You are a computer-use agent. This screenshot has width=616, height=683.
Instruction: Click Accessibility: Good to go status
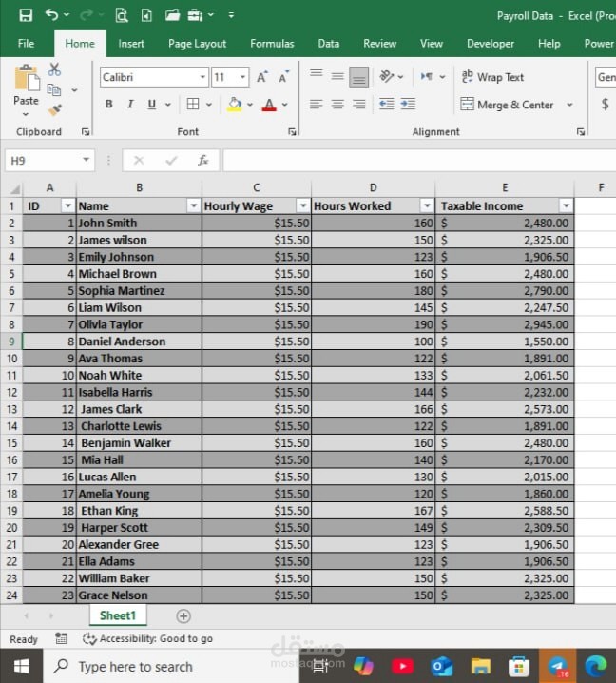[x=148, y=639]
